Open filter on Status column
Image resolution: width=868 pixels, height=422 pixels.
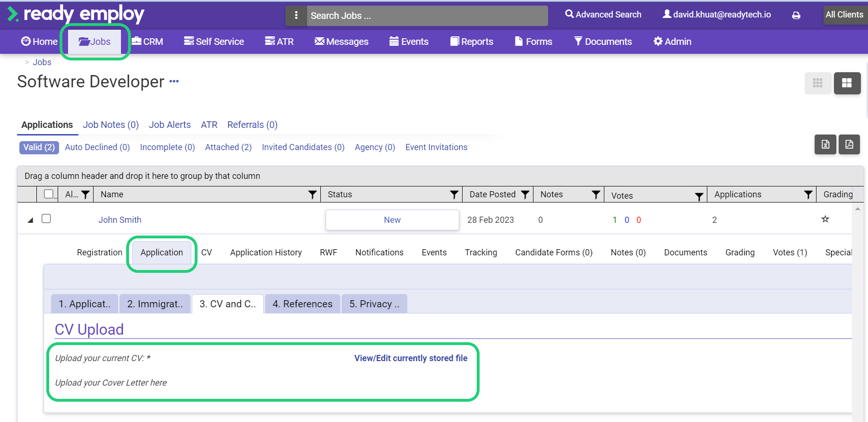[454, 194]
